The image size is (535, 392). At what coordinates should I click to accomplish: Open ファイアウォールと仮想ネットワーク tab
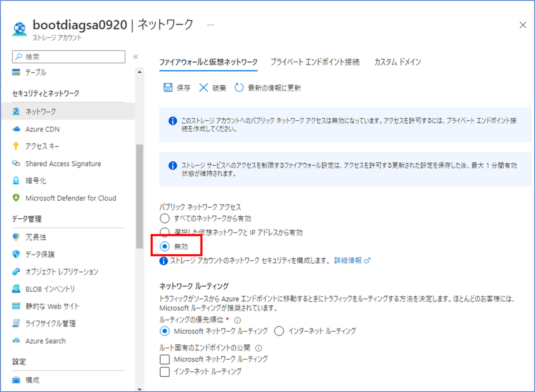click(208, 62)
